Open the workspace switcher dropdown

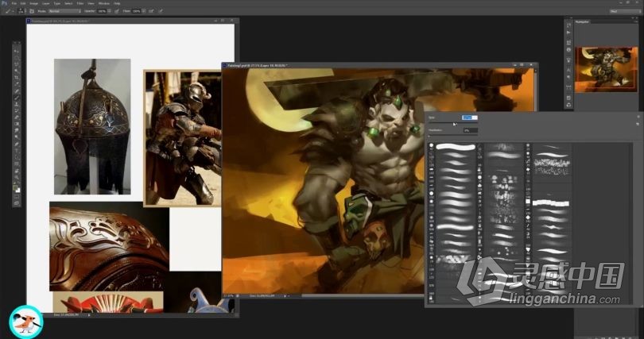coord(625,11)
